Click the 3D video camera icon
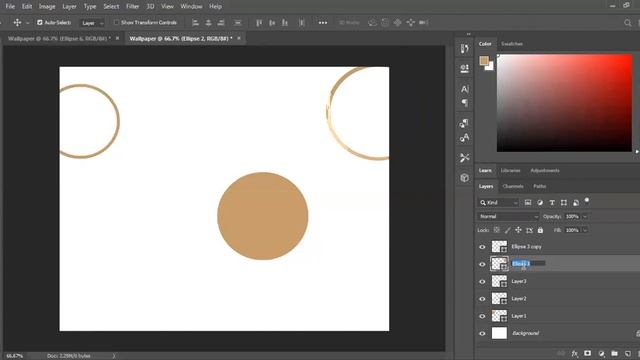Image resolution: width=640 pixels, height=360 pixels. tap(423, 22)
